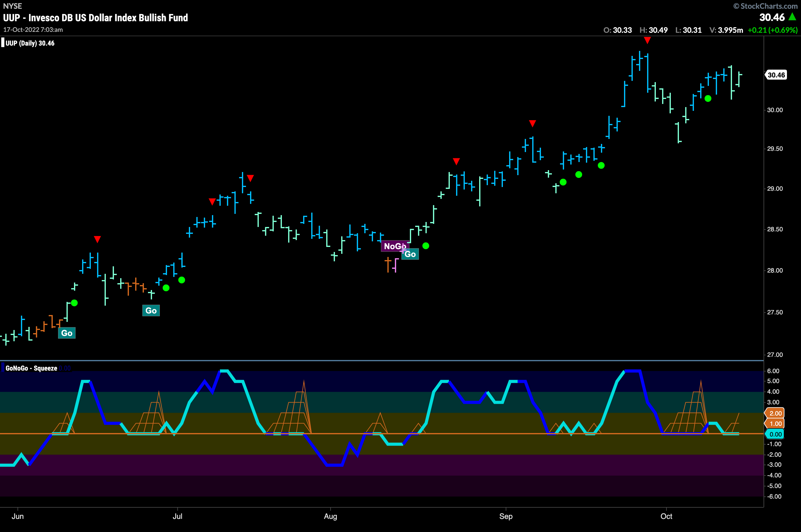The image size is (801, 532).
Task: Click the red triangle at the mid-July peak
Action: pos(250,178)
